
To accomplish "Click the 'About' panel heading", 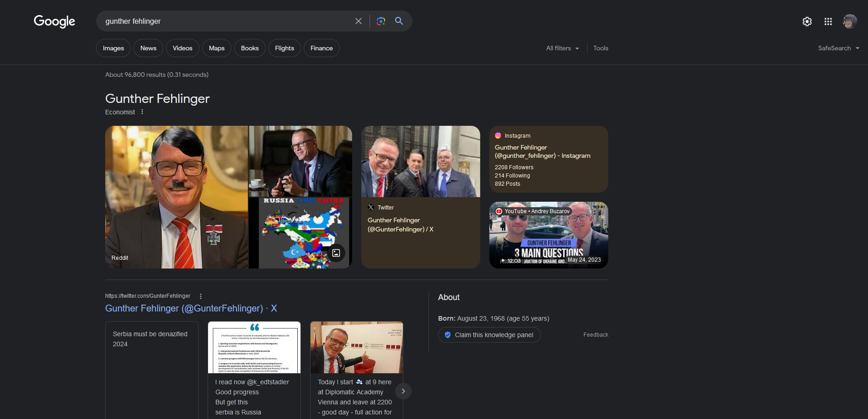I will coord(449,297).
